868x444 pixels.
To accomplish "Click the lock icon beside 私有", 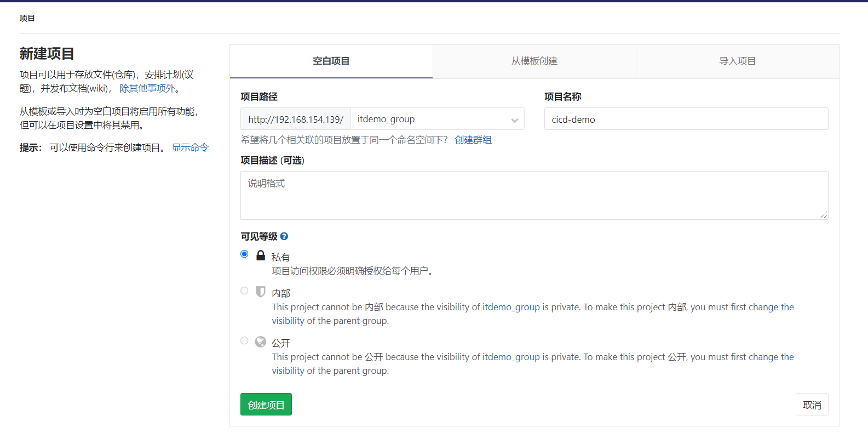I will click(x=261, y=255).
